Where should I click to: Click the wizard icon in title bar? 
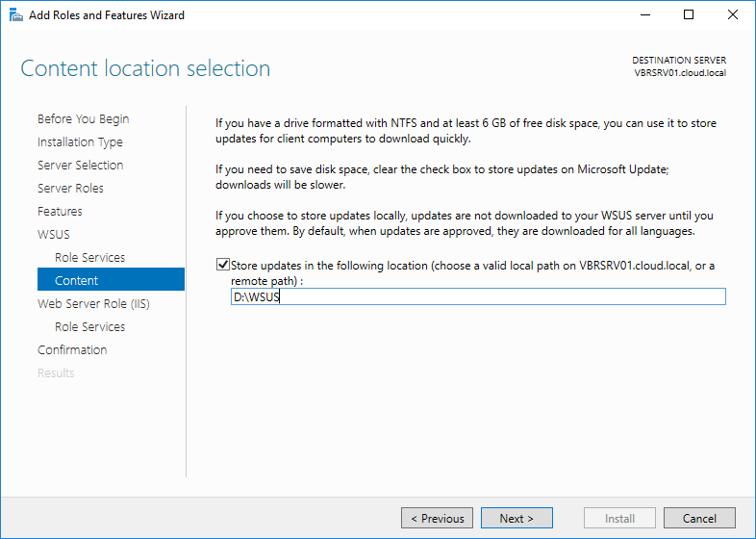tap(13, 14)
